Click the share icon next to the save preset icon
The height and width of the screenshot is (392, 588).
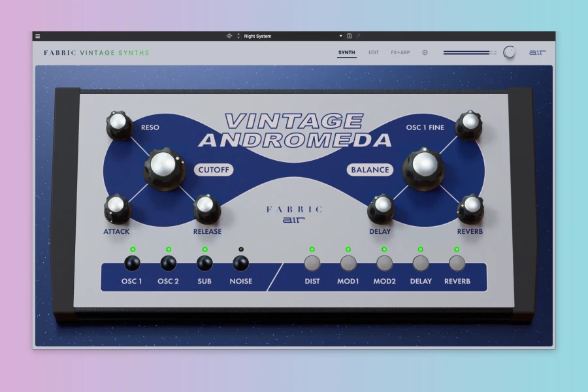click(359, 36)
